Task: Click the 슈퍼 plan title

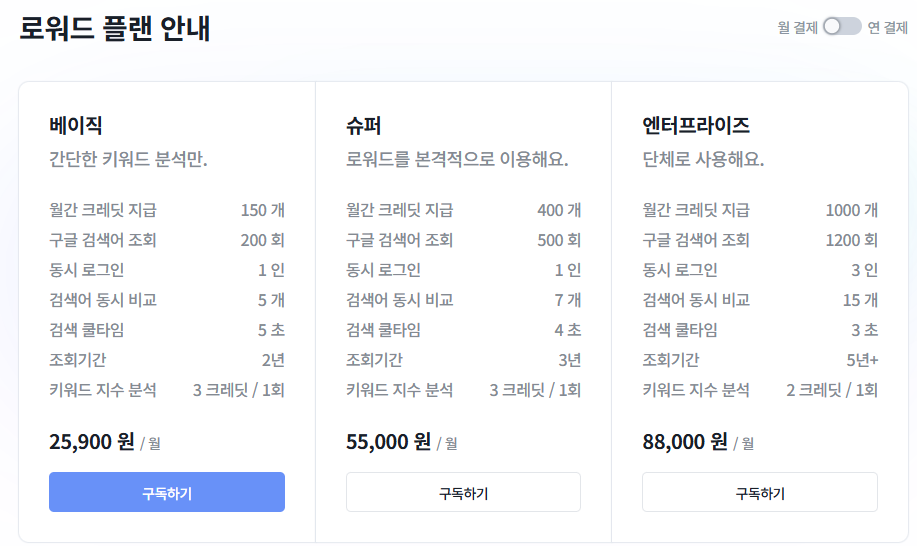Action: coord(364,125)
